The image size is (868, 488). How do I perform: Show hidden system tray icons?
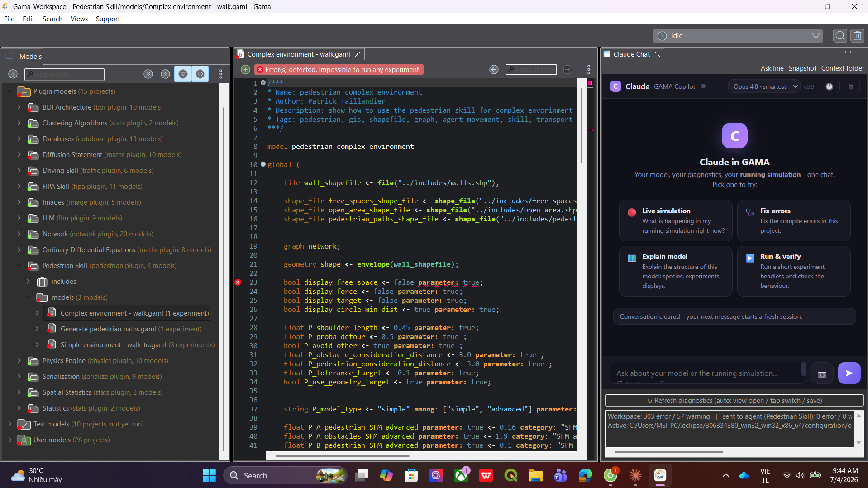(x=725, y=475)
